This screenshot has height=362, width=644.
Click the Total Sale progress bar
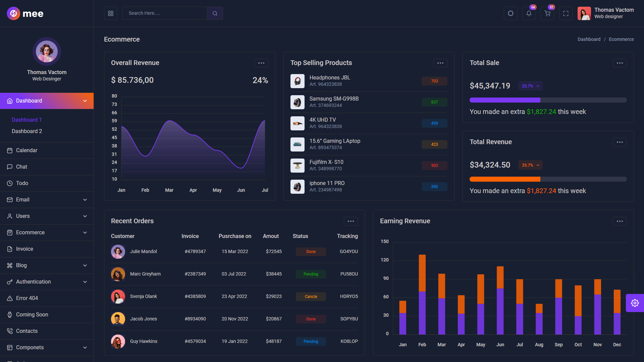pos(548,100)
